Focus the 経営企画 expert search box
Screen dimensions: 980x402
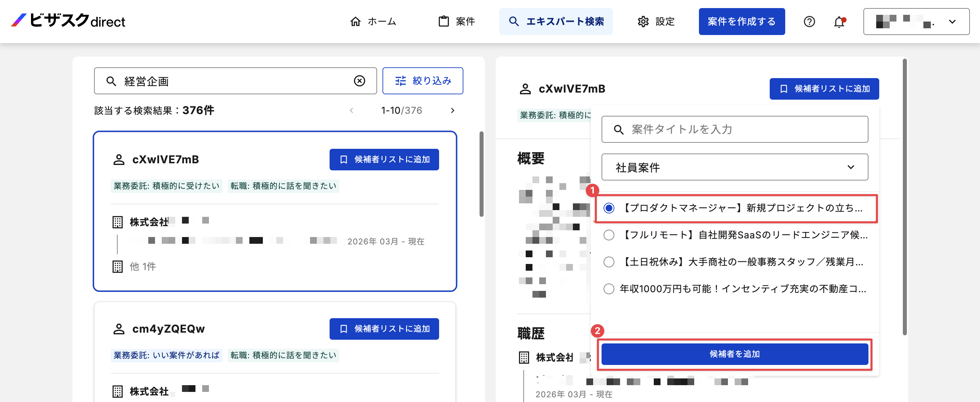[236, 81]
